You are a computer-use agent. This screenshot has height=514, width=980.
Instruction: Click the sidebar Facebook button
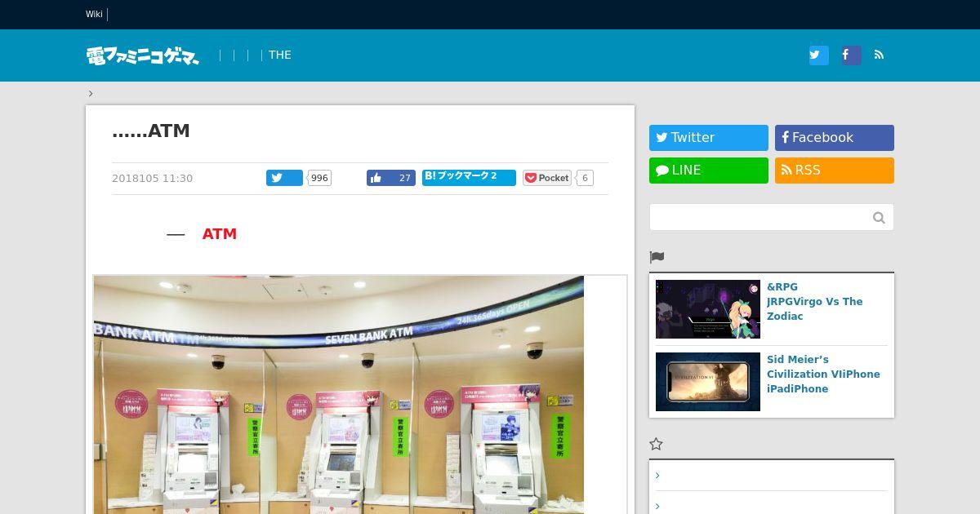[x=835, y=138]
